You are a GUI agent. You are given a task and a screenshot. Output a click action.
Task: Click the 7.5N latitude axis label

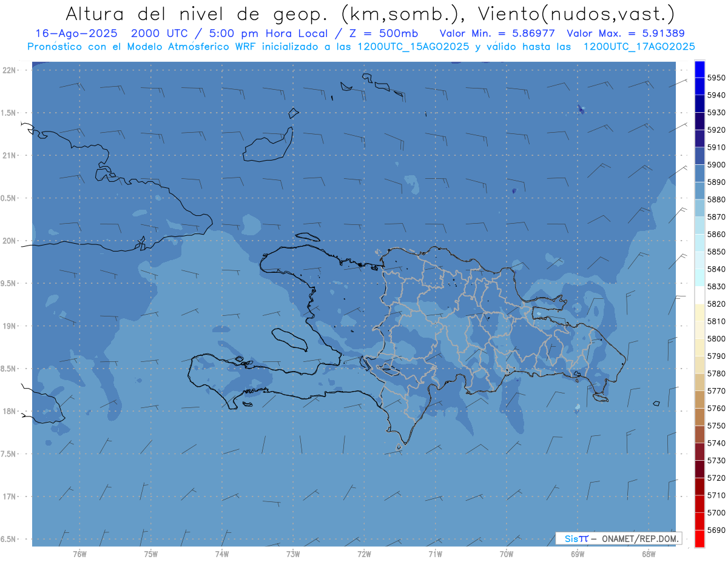coord(8,454)
